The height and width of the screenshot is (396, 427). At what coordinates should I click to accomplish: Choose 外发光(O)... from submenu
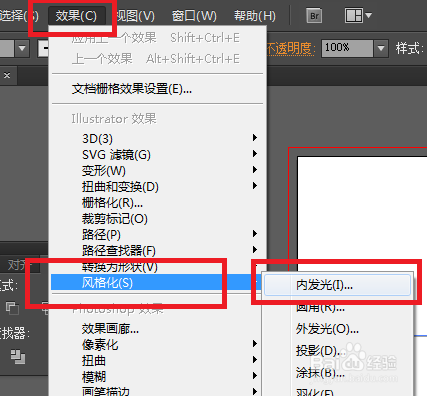point(337,329)
